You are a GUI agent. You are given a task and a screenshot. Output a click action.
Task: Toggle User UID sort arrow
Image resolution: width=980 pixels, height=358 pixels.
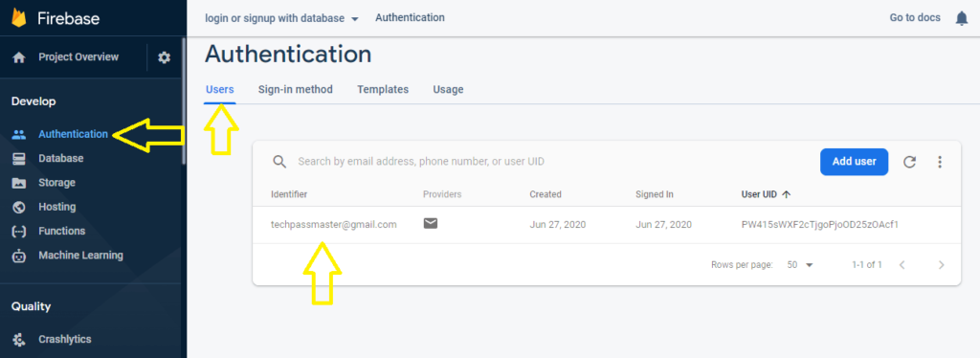point(787,194)
